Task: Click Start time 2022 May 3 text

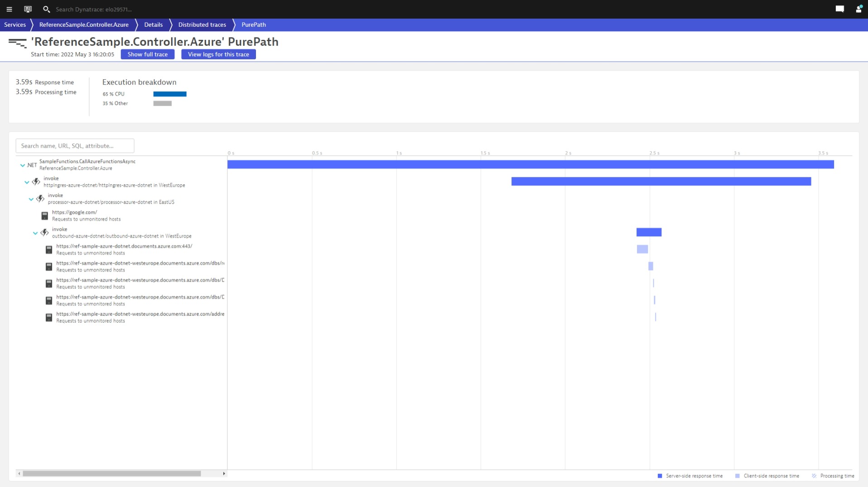Action: pos(72,54)
